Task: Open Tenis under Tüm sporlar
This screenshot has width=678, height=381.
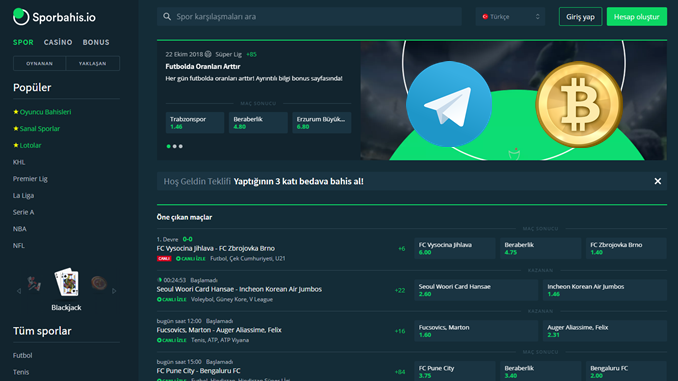Action: point(21,372)
